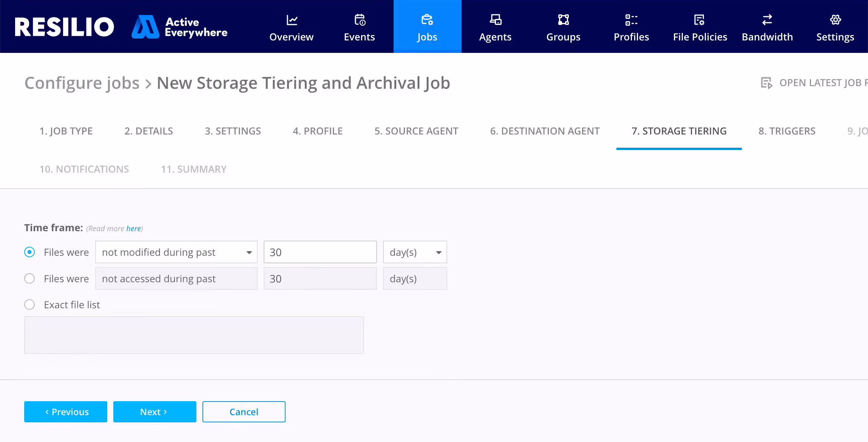Click the Profiles list icon
The image size is (868, 442).
(631, 20)
